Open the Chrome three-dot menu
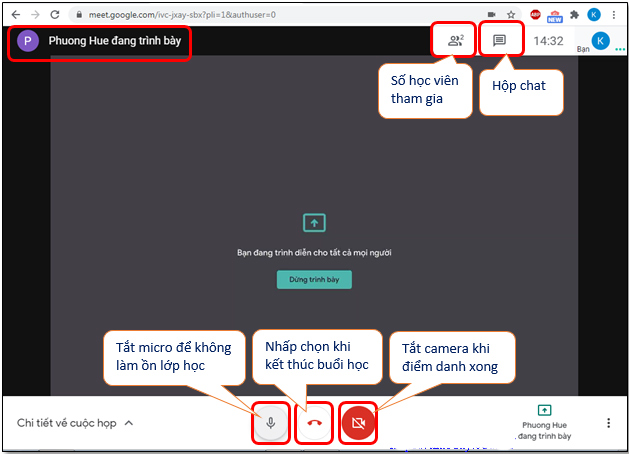629x454 pixels. click(x=614, y=15)
